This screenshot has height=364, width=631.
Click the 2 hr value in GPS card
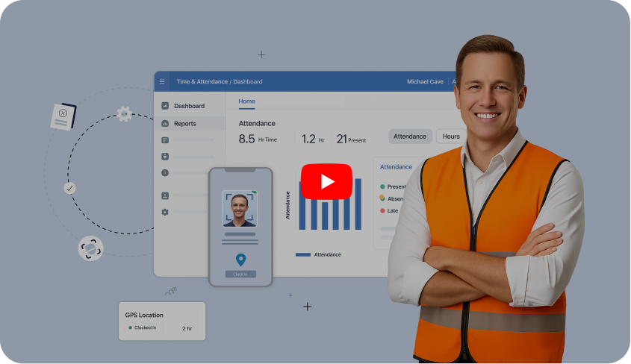pyautogui.click(x=187, y=328)
